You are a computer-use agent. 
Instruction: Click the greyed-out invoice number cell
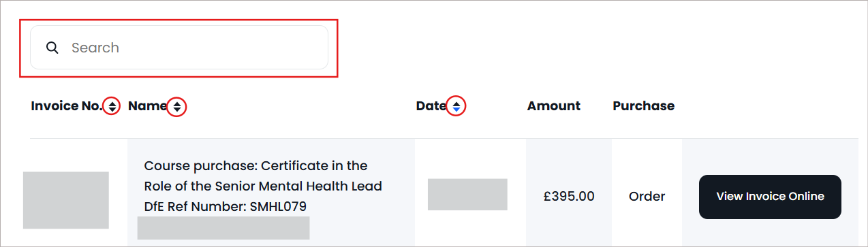[65, 200]
